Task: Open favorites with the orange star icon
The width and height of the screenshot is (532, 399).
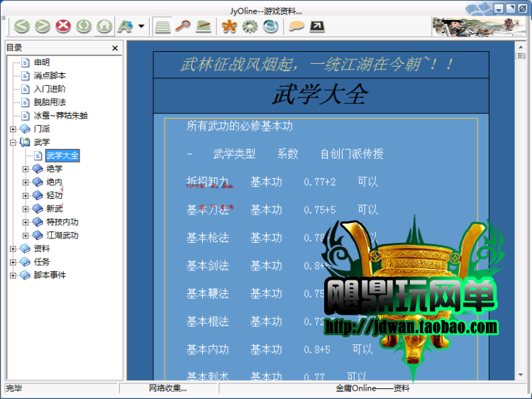Action: 229,26
